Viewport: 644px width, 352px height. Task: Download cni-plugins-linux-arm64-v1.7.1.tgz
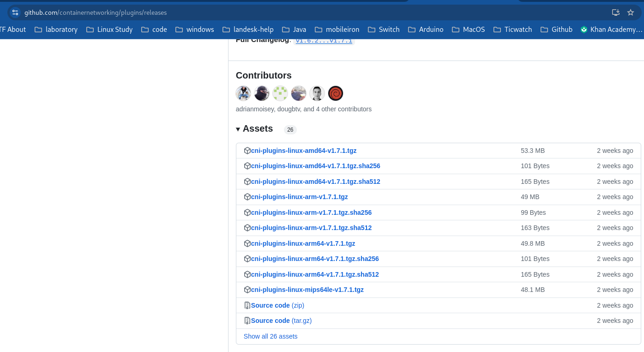[303, 243]
